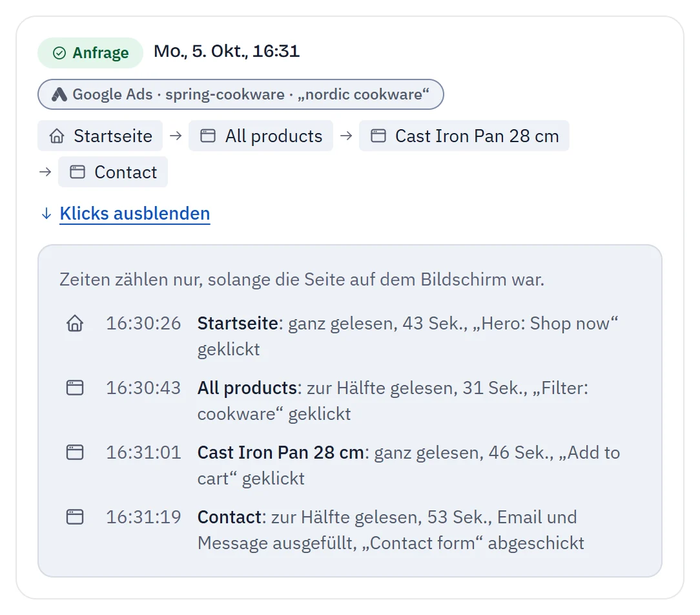Click the Anfrage status badge
Image resolution: width=700 pixels, height=615 pixels.
[90, 53]
